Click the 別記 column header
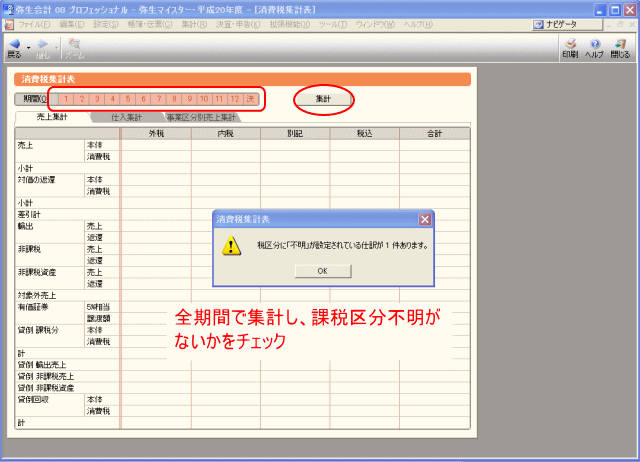Screen dimensions: 640x462 (295, 133)
